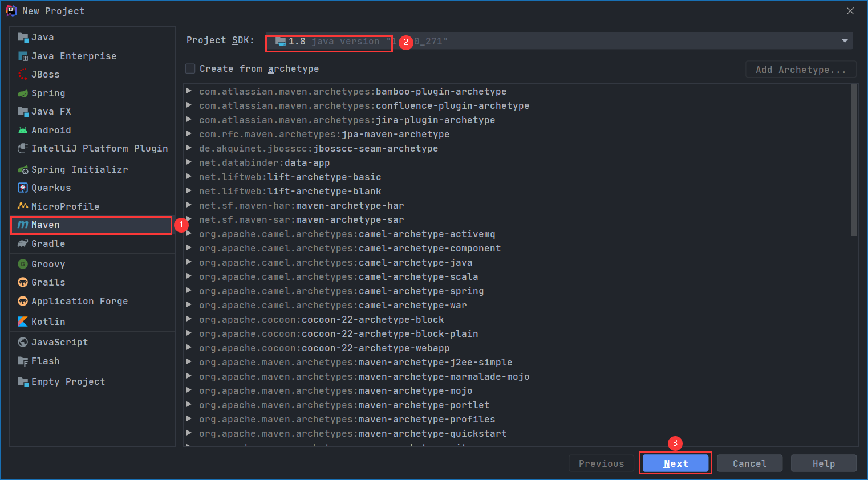Expand bamboo-plugin-archetype node
The width and height of the screenshot is (868, 480).
point(189,91)
